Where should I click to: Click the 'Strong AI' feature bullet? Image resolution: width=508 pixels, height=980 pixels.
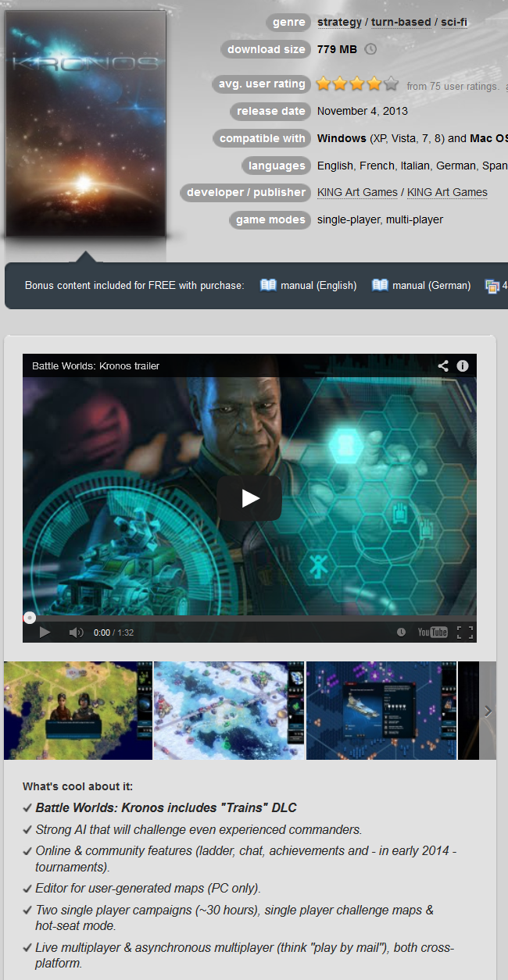[199, 830]
